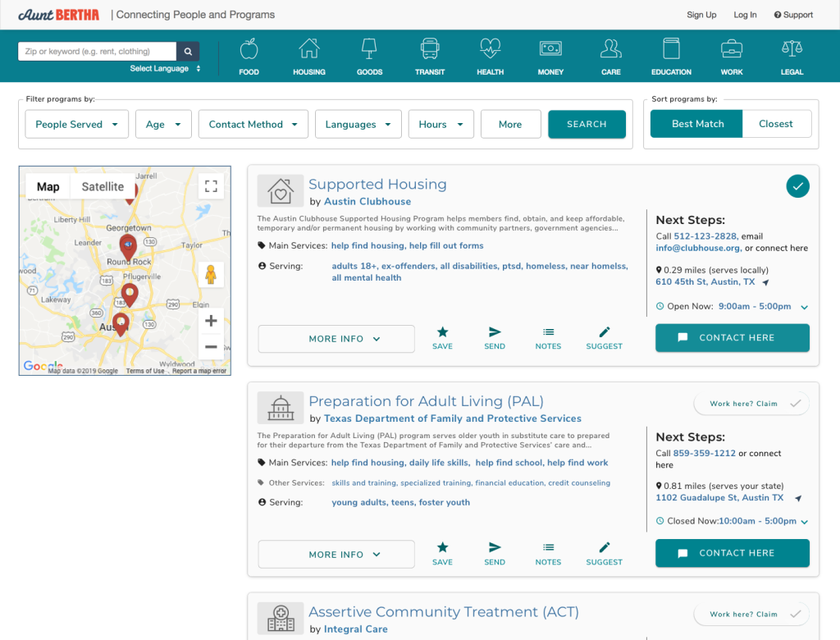Screen dimensions: 840x640
Task: Open the Hours filter dropdown
Action: [441, 125]
